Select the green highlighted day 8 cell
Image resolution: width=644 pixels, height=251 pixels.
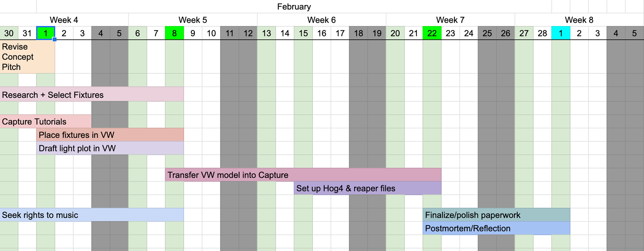point(174,33)
